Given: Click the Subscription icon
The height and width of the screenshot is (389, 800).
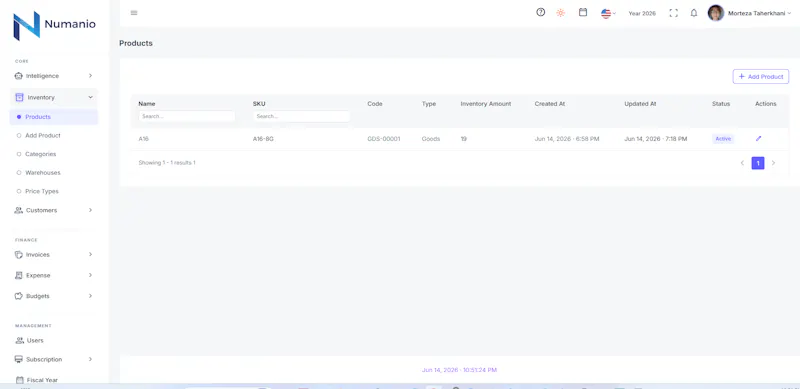Looking at the screenshot, I should 19,359.
